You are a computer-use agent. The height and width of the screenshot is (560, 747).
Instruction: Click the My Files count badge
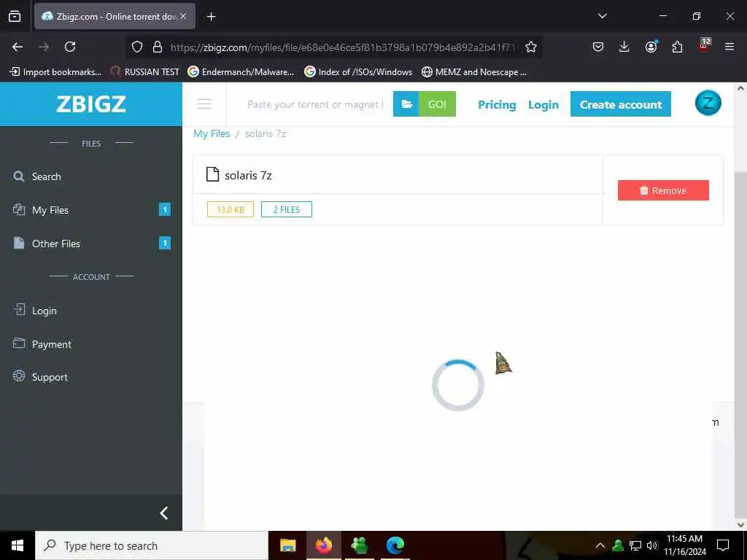pos(165,209)
